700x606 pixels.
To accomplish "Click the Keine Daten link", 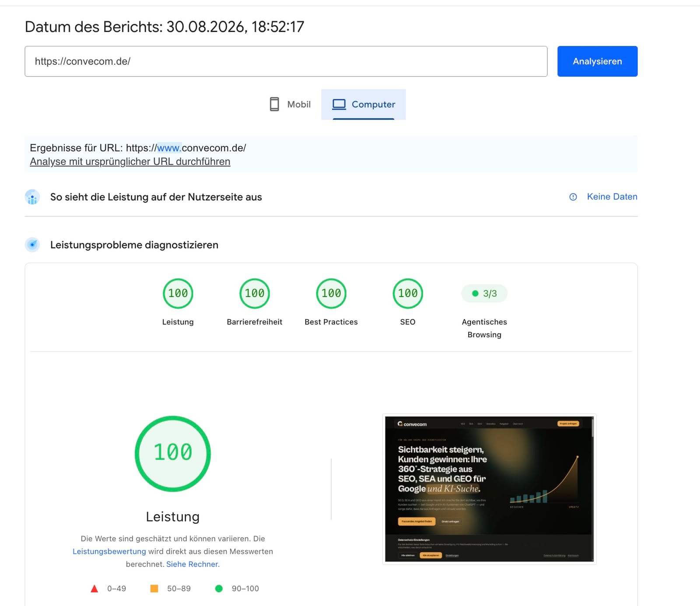I will [x=612, y=196].
